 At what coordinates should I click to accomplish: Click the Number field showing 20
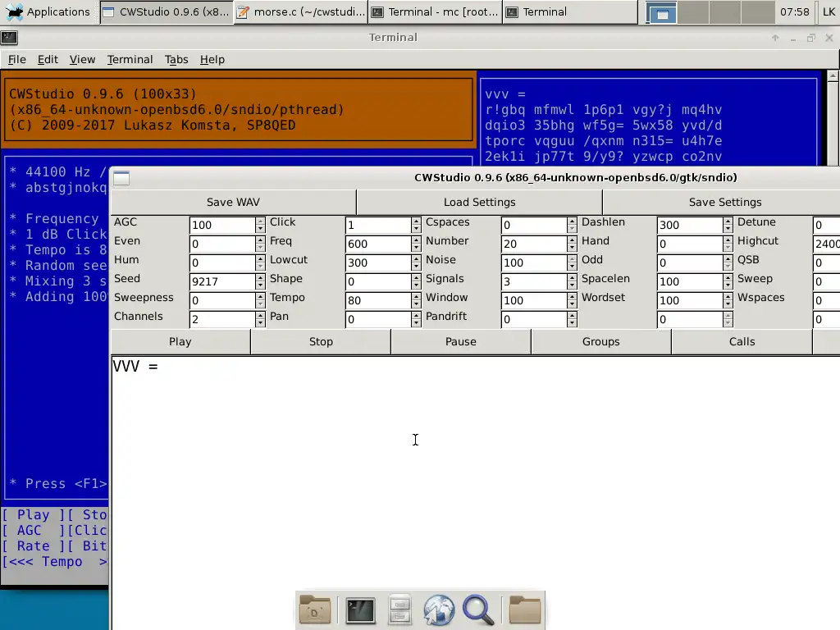click(x=534, y=244)
